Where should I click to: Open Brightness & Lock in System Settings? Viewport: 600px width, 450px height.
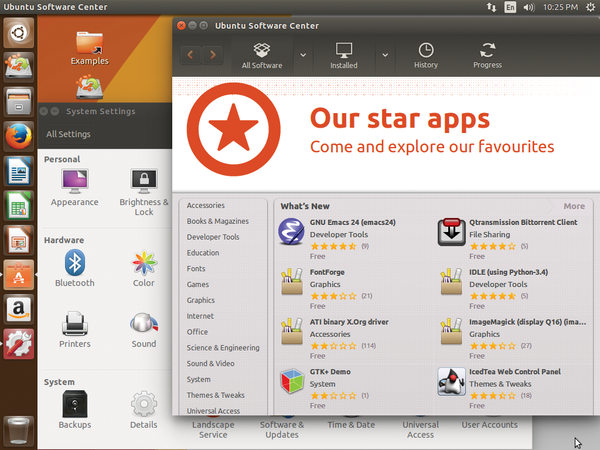click(x=144, y=192)
